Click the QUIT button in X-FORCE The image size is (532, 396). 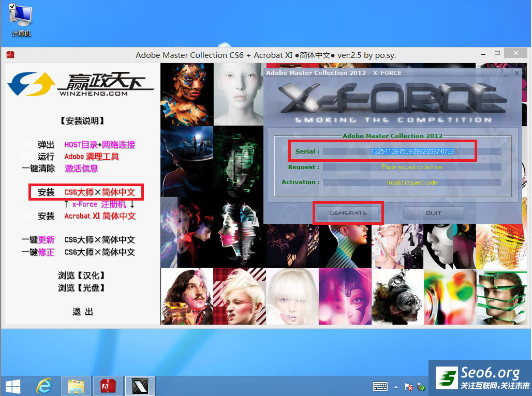(x=433, y=213)
